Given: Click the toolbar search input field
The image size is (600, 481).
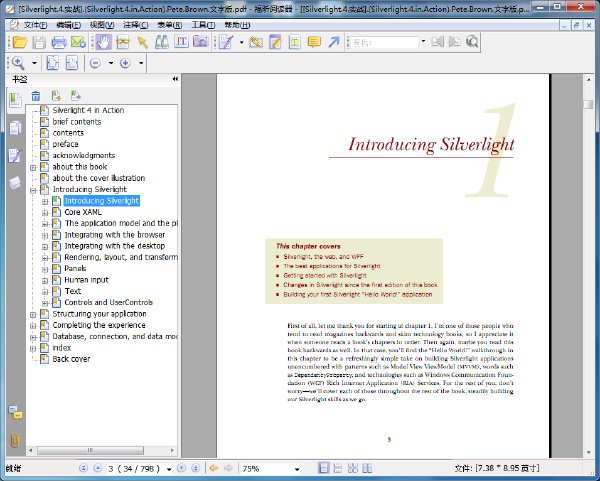Looking at the screenshot, I should coord(385,42).
